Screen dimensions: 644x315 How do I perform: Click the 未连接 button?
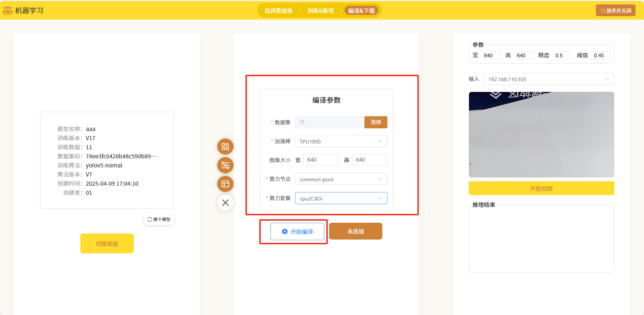pos(355,231)
